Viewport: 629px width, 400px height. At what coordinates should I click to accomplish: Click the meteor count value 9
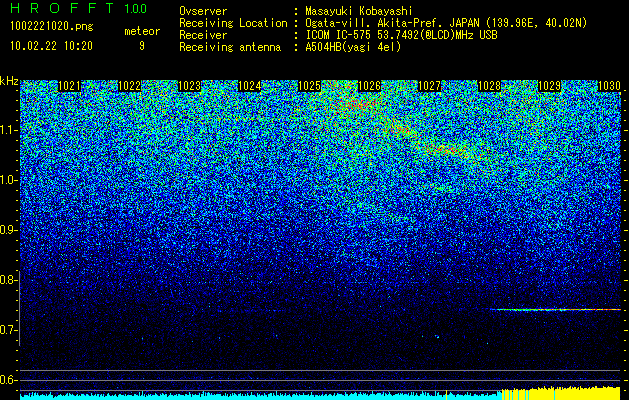tap(142, 47)
